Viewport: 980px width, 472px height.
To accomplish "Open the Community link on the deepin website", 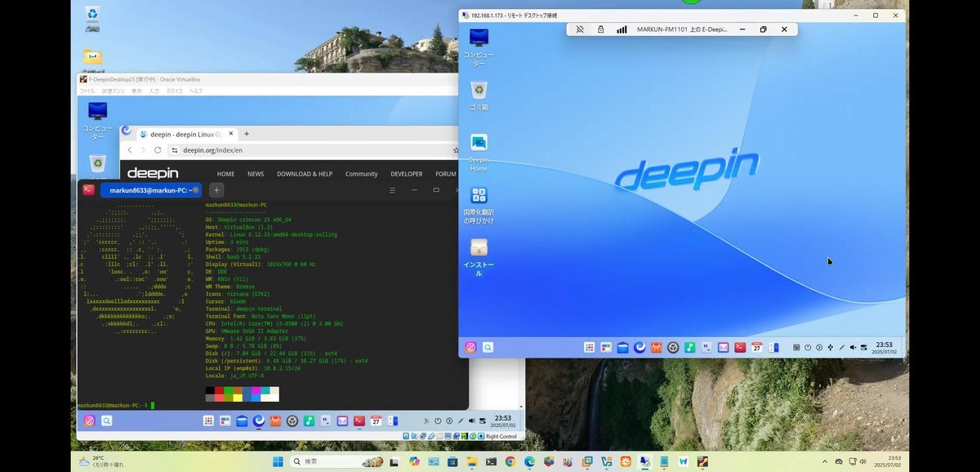I will click(361, 174).
